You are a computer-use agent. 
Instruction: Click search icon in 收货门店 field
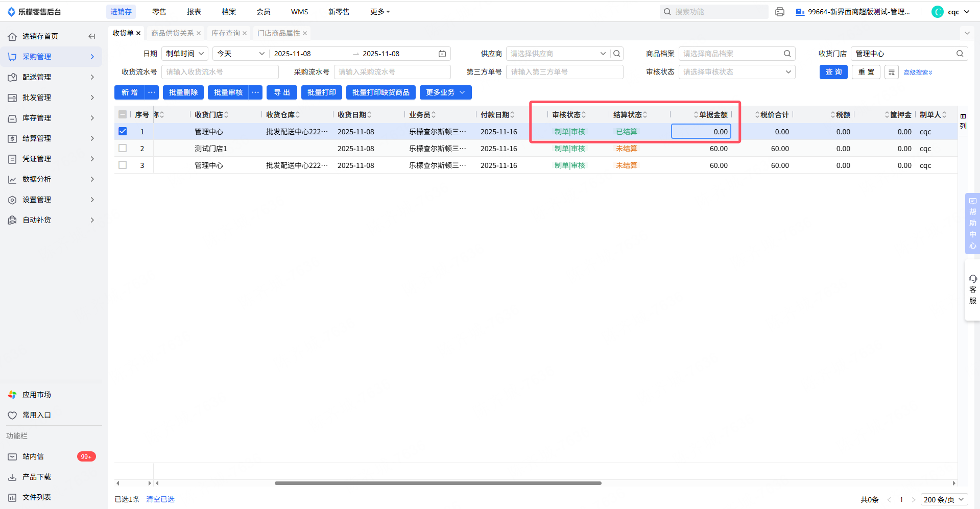pos(960,54)
